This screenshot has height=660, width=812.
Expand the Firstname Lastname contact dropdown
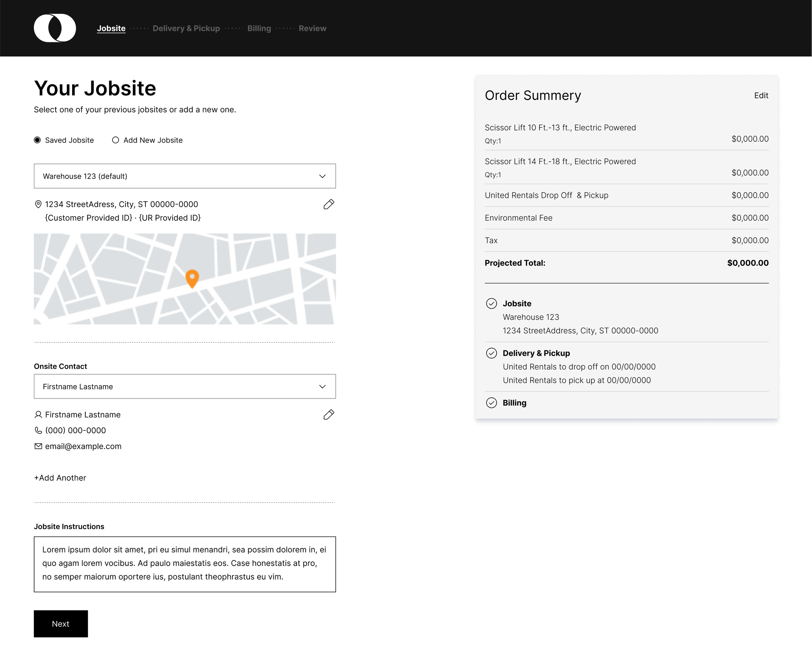coord(185,387)
